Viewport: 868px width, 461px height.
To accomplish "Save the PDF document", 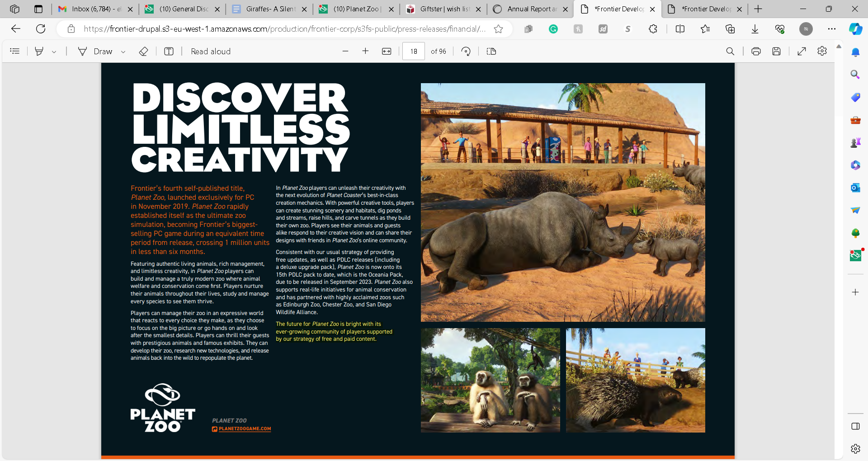I will tap(777, 51).
